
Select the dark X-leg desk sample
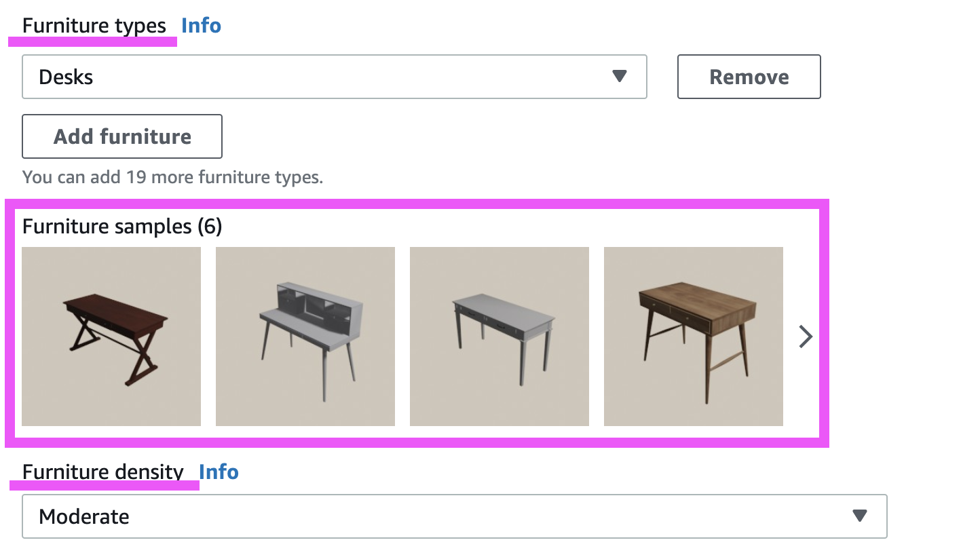click(111, 337)
